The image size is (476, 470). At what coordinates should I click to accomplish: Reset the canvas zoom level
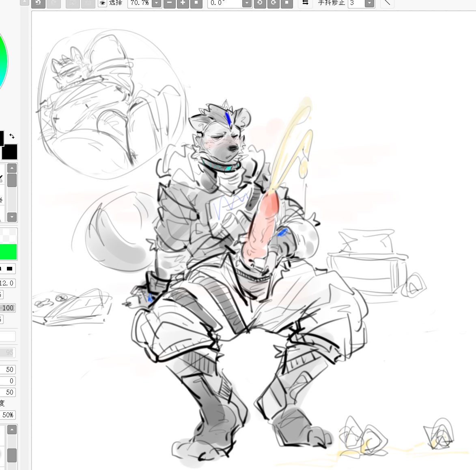196,3
